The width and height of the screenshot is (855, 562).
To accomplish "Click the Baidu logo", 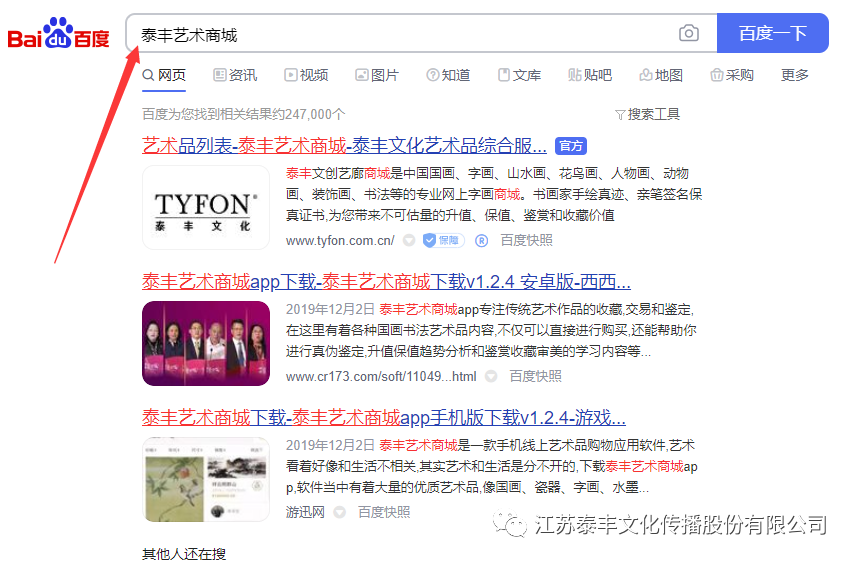I will pos(58,33).
